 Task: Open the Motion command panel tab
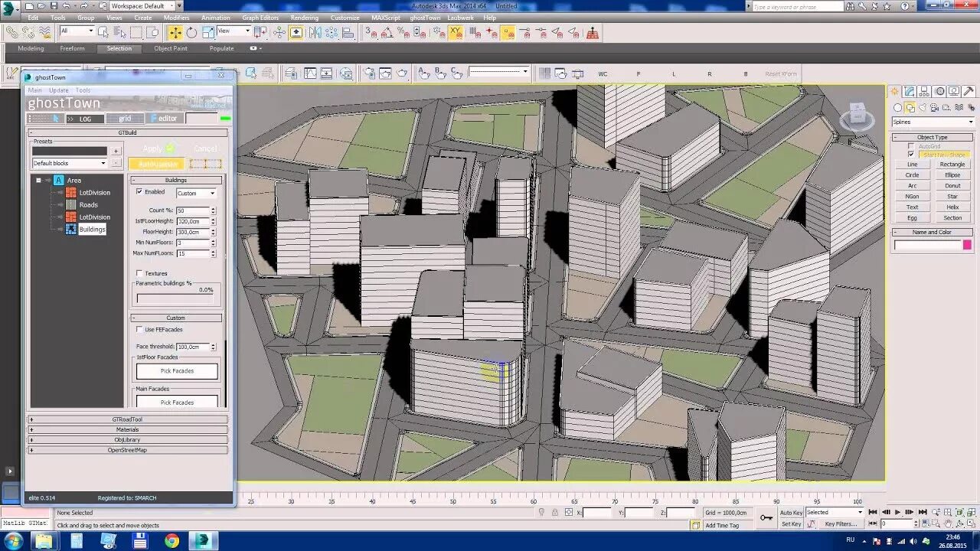(940, 91)
